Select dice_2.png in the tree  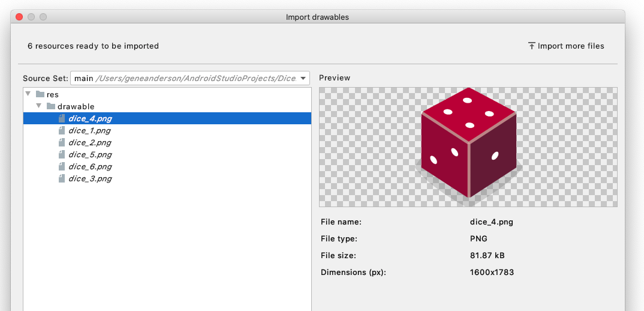[x=90, y=143]
